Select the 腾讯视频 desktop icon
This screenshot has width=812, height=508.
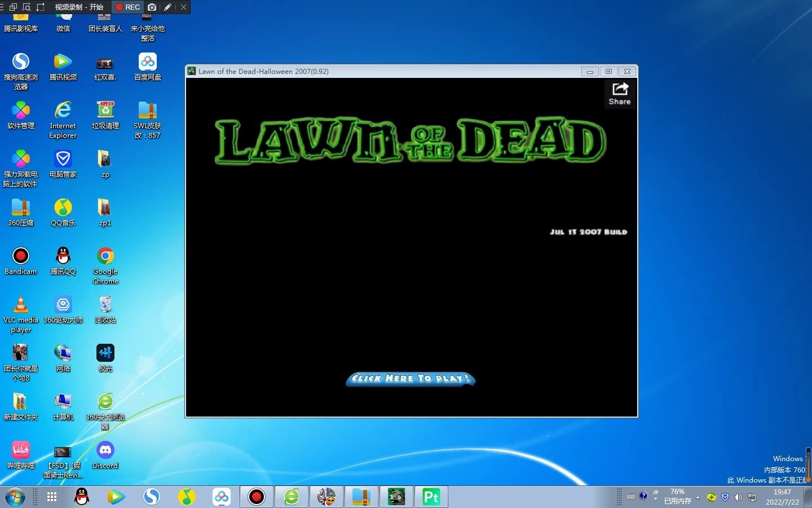tap(63, 67)
